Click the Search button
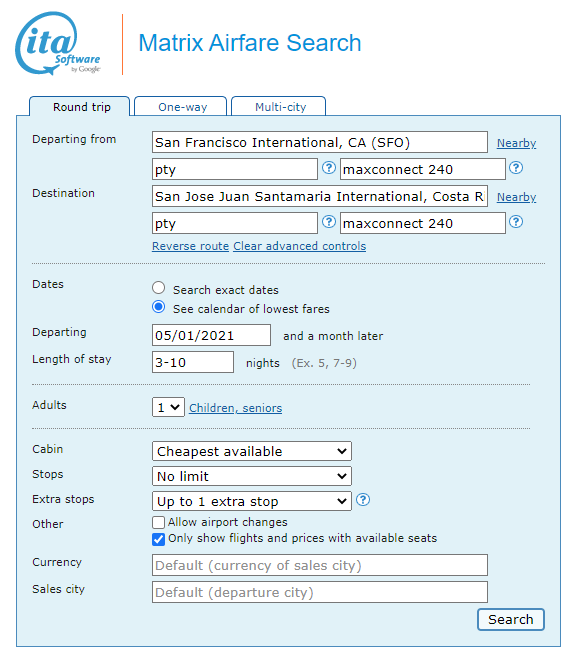 (x=511, y=619)
